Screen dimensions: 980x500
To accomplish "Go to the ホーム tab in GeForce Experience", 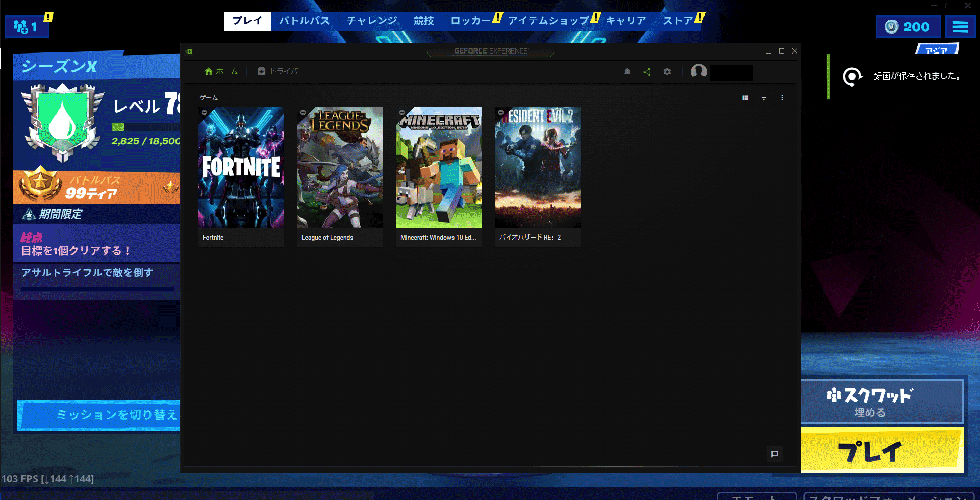I will tap(221, 71).
